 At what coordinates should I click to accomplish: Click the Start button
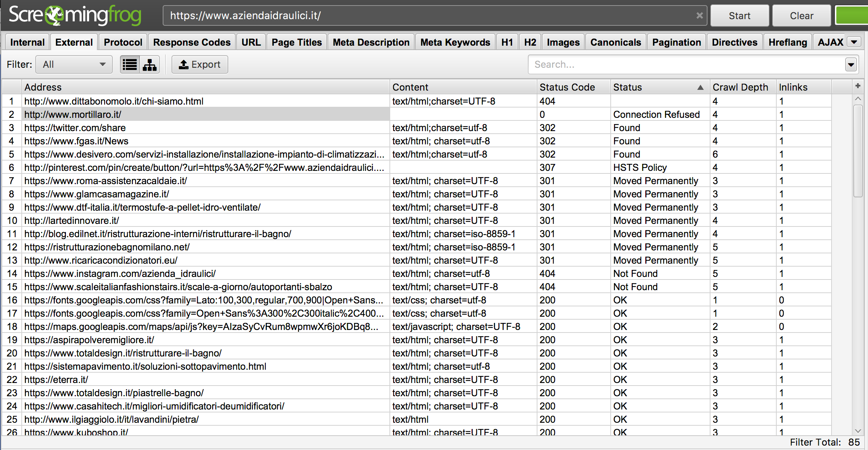click(740, 15)
